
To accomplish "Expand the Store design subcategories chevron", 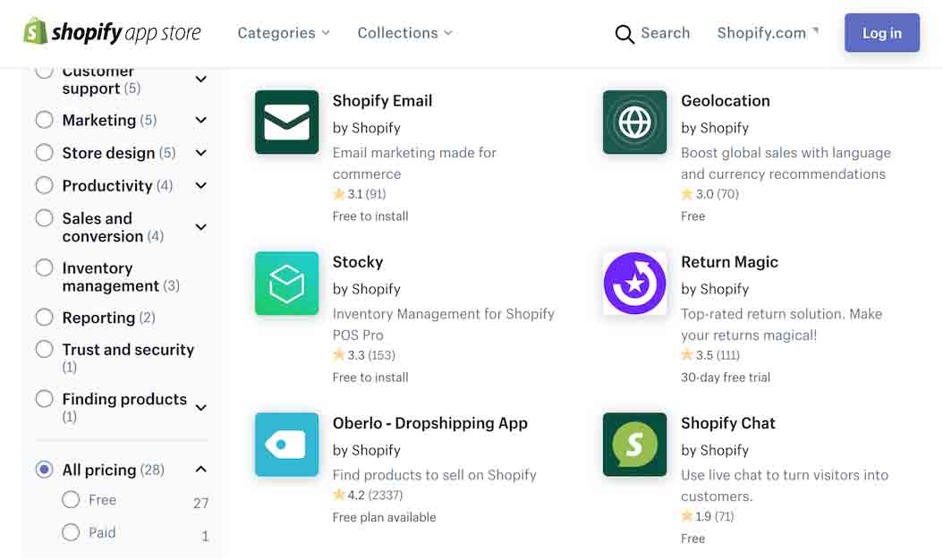I will click(x=201, y=153).
